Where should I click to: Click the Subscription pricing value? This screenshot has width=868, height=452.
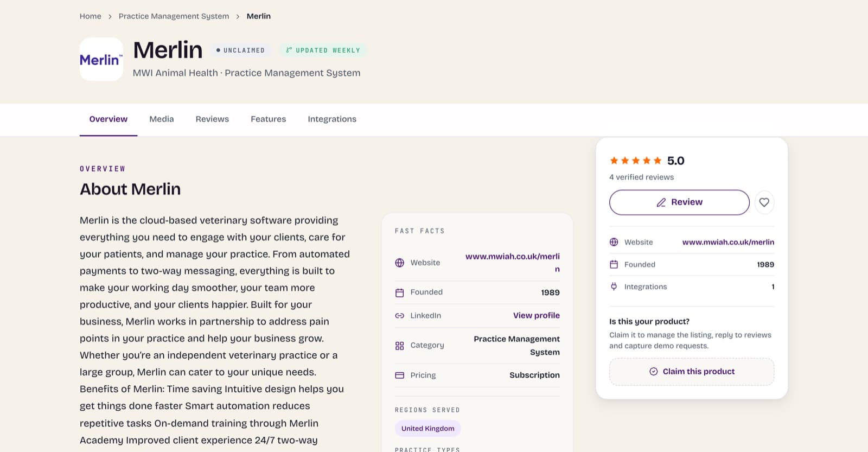(x=534, y=375)
